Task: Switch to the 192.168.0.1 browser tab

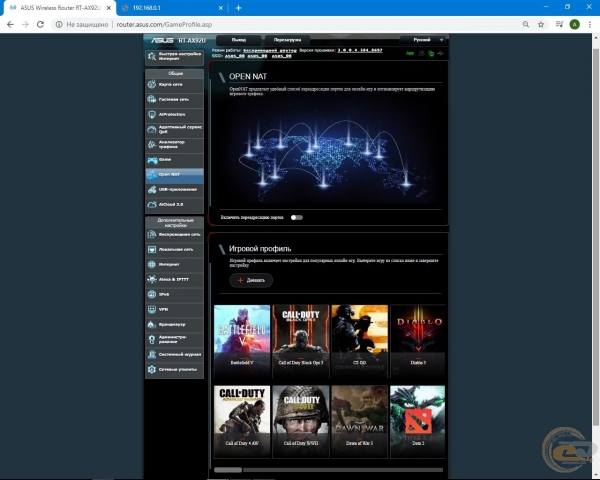Action: point(170,8)
